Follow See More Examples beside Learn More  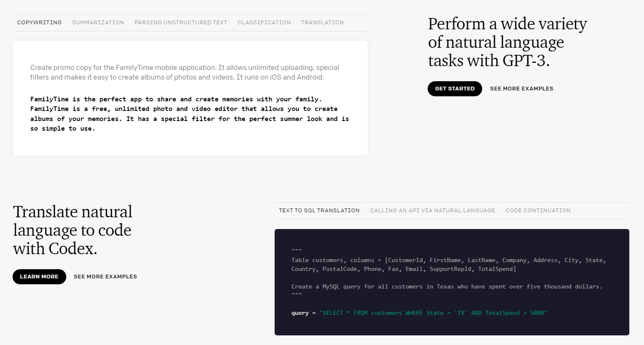click(x=105, y=277)
